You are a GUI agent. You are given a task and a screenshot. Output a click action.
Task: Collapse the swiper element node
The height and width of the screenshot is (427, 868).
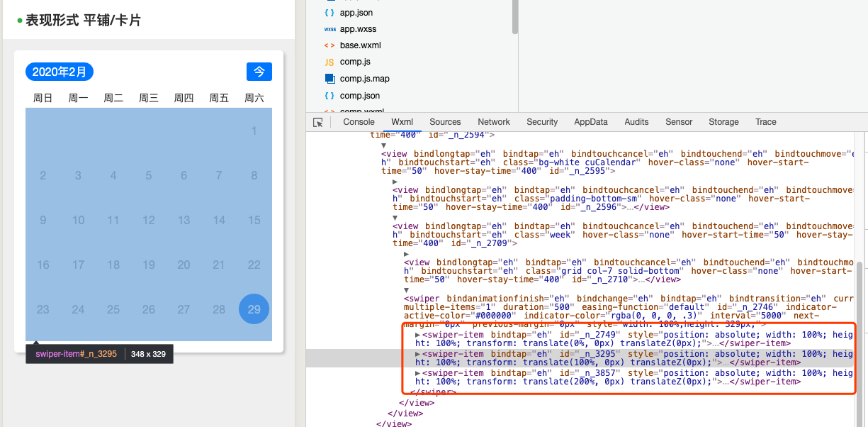pyautogui.click(x=407, y=289)
